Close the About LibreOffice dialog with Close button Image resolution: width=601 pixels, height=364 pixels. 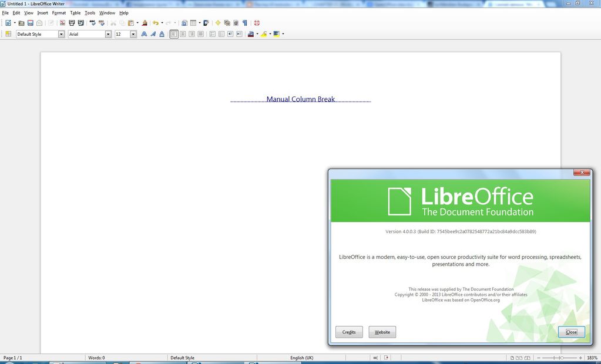pos(572,332)
